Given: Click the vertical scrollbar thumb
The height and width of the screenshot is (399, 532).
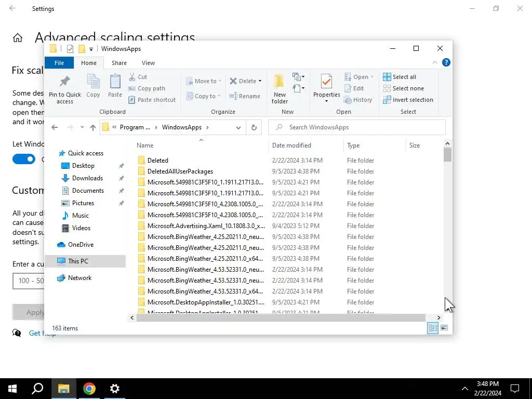Looking at the screenshot, I should click(x=447, y=155).
